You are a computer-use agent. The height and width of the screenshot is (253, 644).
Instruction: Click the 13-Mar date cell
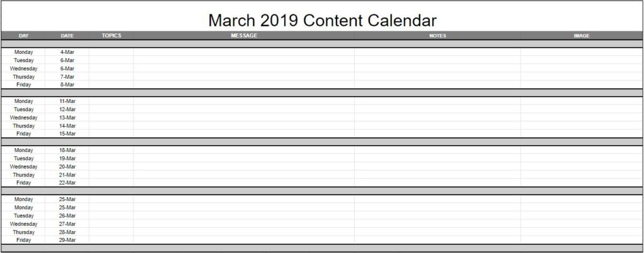click(x=67, y=117)
